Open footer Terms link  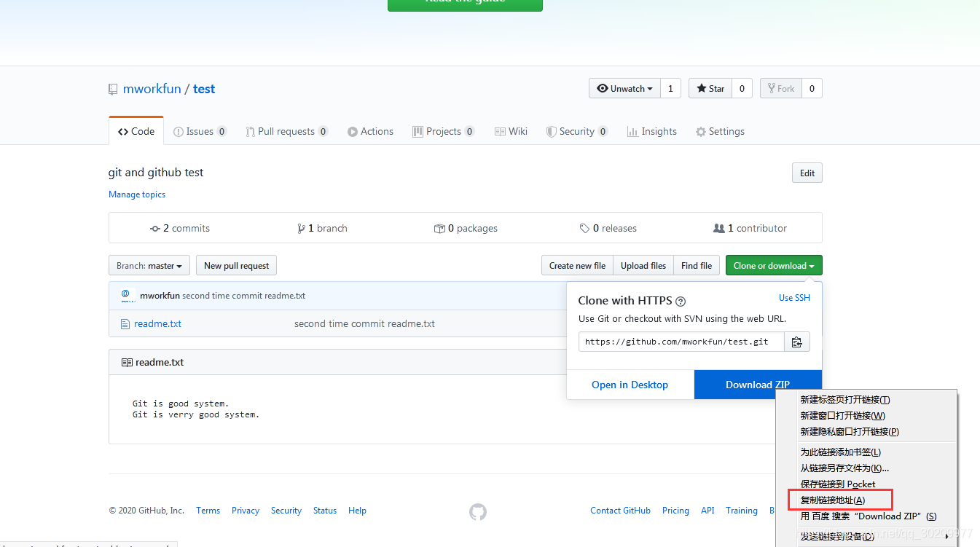point(208,511)
